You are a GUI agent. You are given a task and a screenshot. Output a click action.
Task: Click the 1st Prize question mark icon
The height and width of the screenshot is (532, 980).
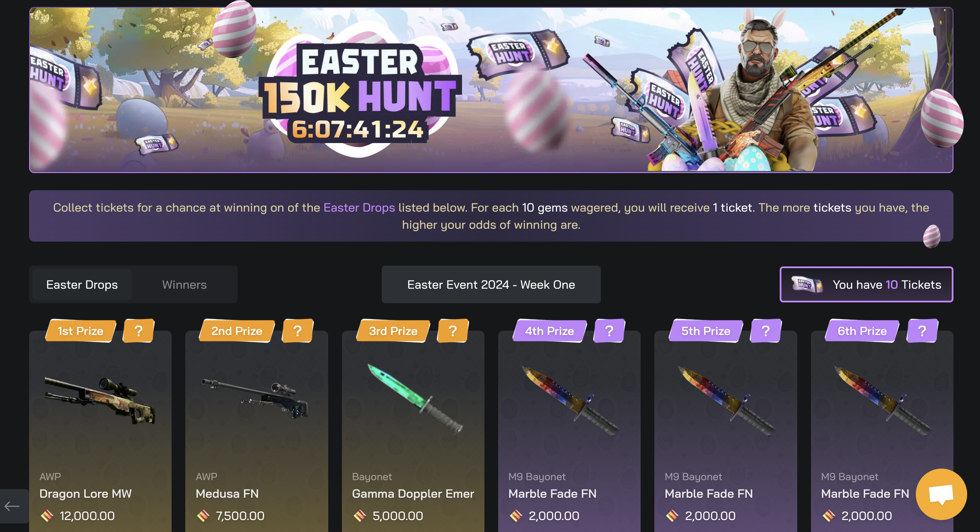139,331
